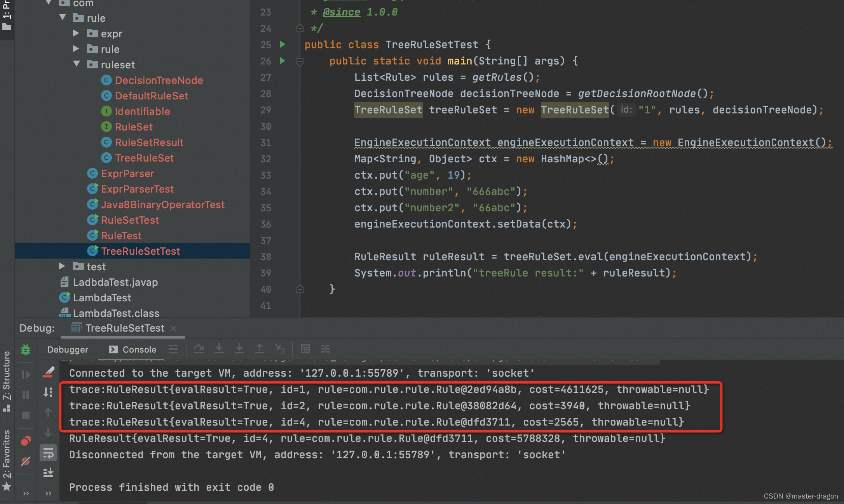Click getDecisionRootNode() call on line 28

(x=643, y=94)
